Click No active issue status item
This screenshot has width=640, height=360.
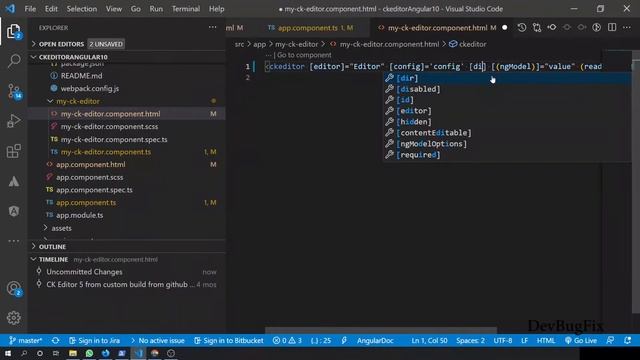tap(158, 340)
